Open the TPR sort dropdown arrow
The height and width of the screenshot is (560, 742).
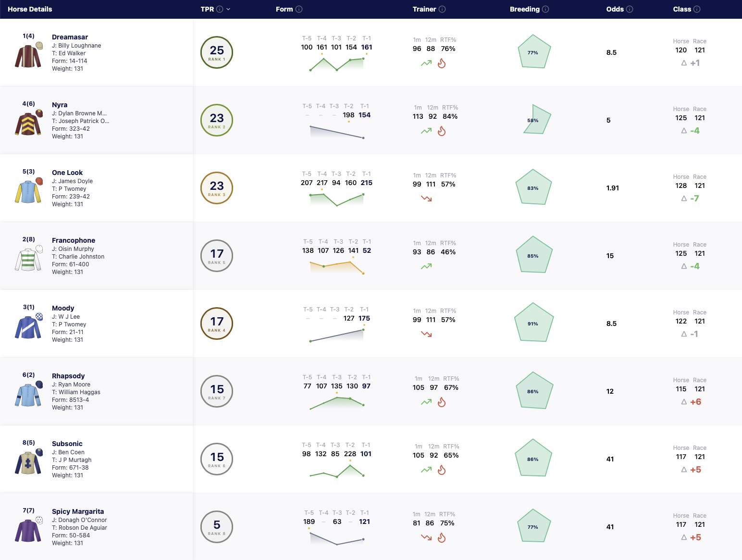(228, 9)
